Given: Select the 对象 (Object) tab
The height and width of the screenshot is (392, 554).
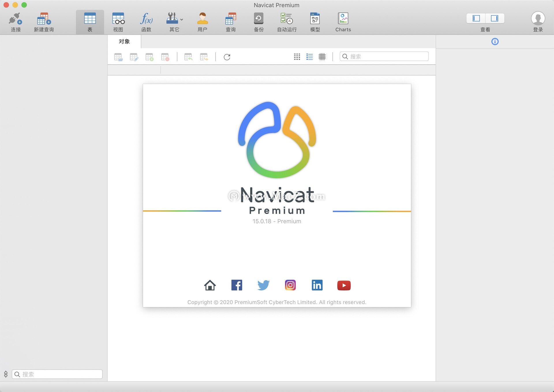Looking at the screenshot, I should click(124, 41).
